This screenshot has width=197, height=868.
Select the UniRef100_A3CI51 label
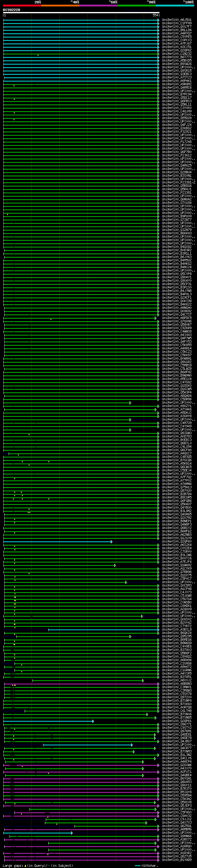[x=176, y=47]
